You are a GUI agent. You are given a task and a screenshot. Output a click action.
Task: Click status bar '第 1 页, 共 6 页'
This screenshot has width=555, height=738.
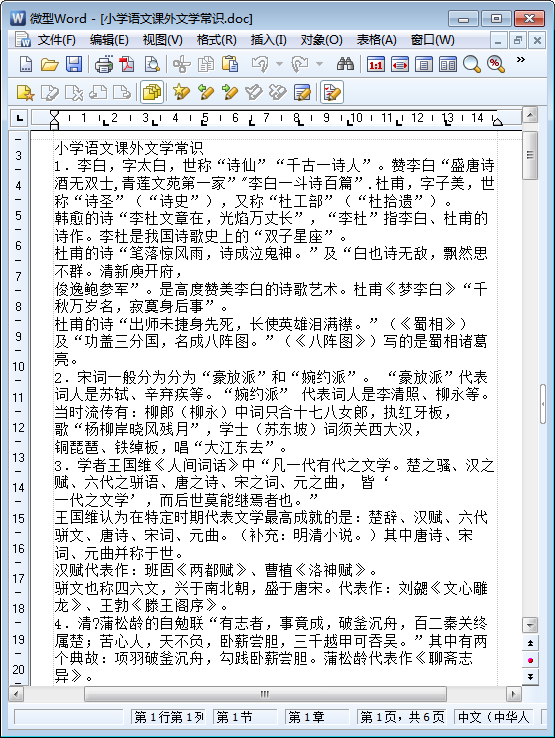pos(402,717)
